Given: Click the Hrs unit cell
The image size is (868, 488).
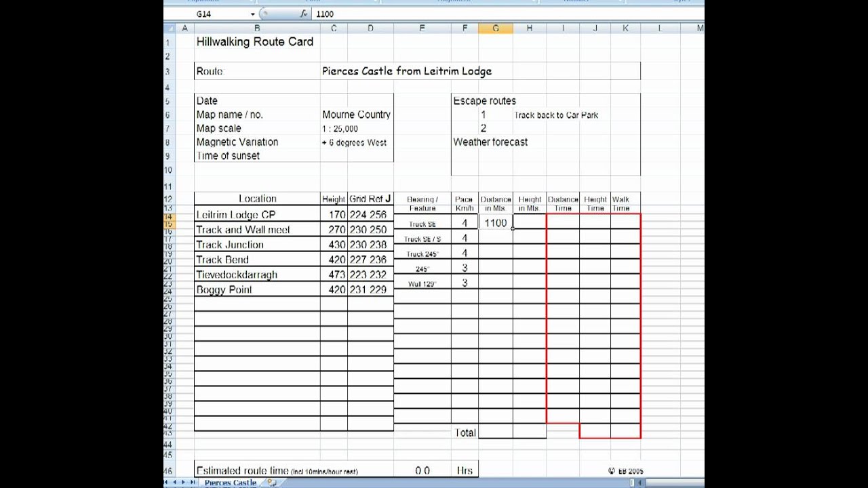Looking at the screenshot, I should pyautogui.click(x=465, y=470).
